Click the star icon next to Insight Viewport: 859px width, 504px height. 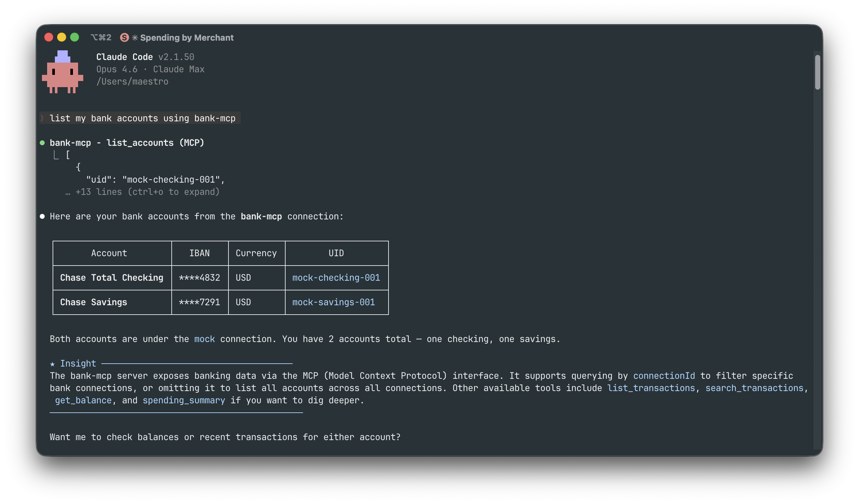[x=53, y=364]
